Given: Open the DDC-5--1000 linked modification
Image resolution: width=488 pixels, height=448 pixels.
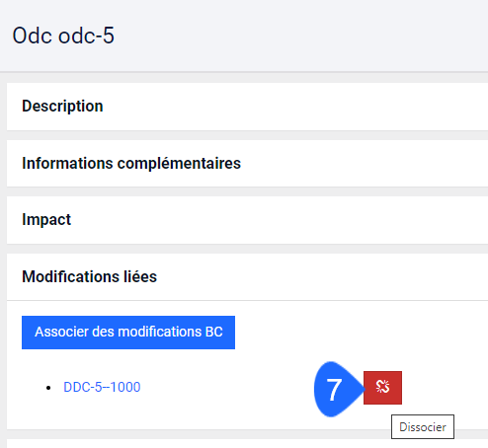Looking at the screenshot, I should click(x=102, y=387).
